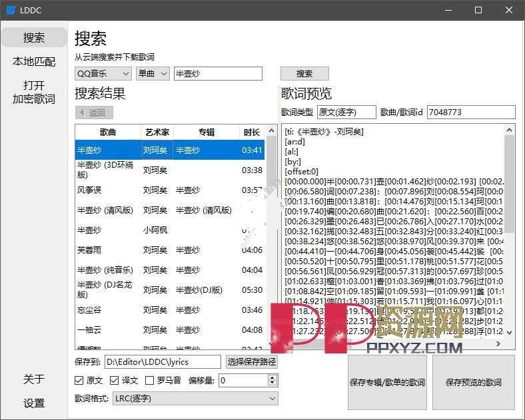Close the LDDC window

click(509, 10)
